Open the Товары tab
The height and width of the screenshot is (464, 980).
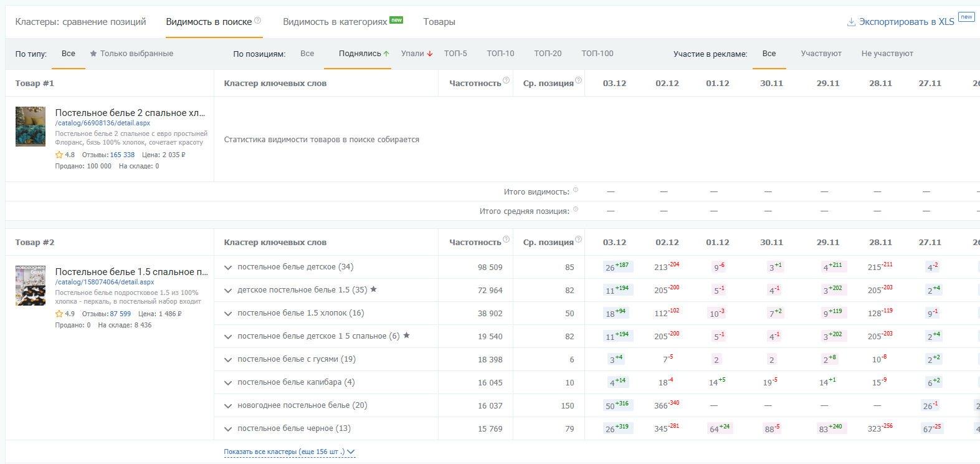pyautogui.click(x=439, y=22)
